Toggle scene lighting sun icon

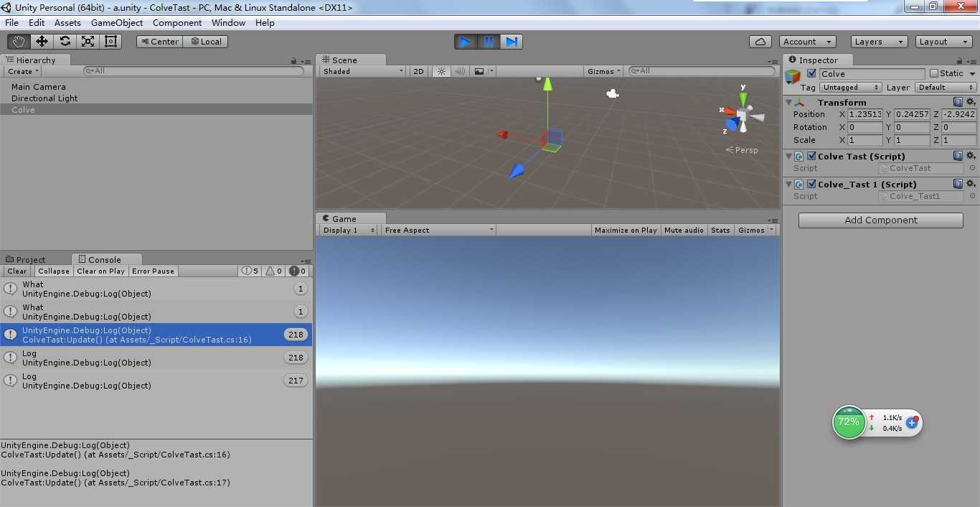(441, 71)
